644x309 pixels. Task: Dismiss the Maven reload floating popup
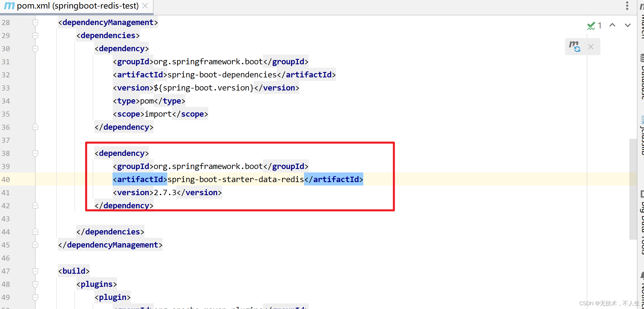[x=591, y=47]
